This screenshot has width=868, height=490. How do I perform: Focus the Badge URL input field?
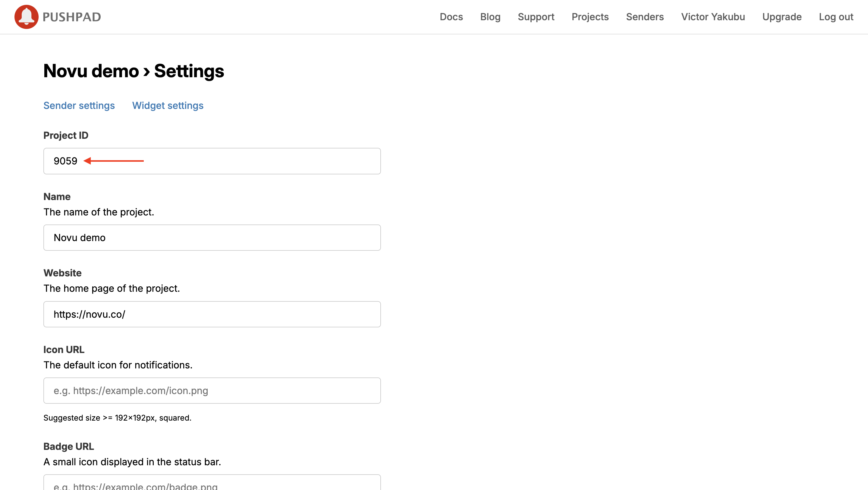[x=212, y=484]
